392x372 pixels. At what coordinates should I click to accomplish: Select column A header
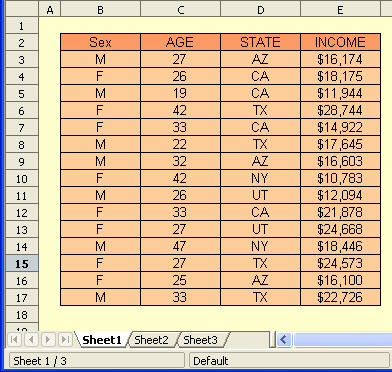50,9
